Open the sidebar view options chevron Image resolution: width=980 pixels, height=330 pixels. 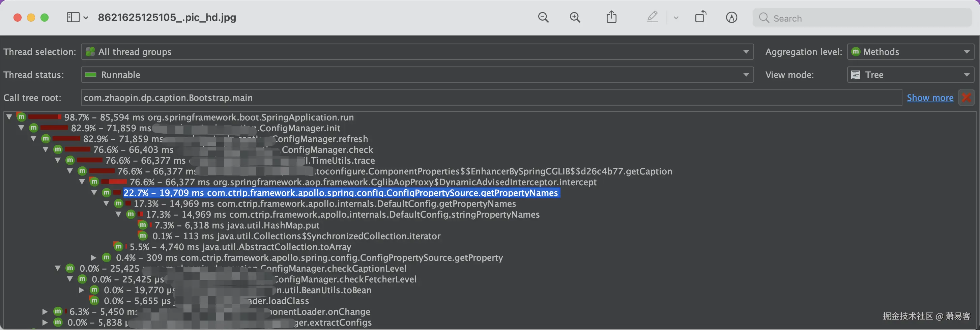coord(86,18)
